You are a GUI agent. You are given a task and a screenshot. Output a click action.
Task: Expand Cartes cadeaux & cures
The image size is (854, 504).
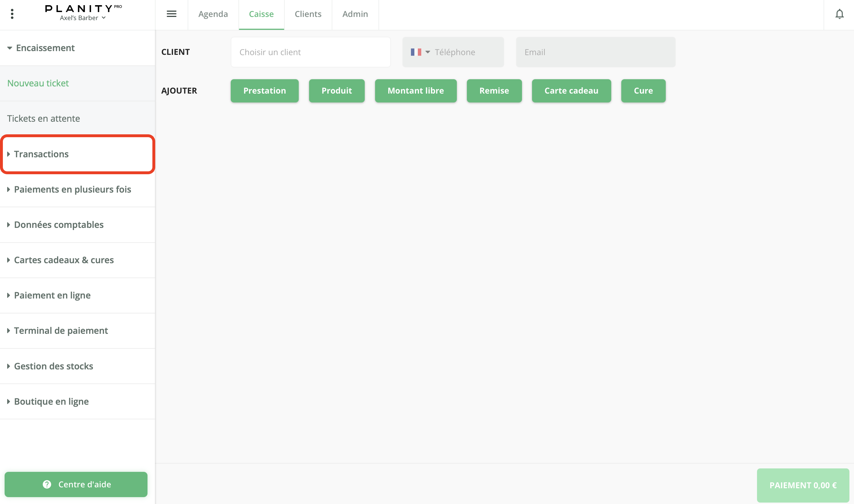[x=63, y=260]
